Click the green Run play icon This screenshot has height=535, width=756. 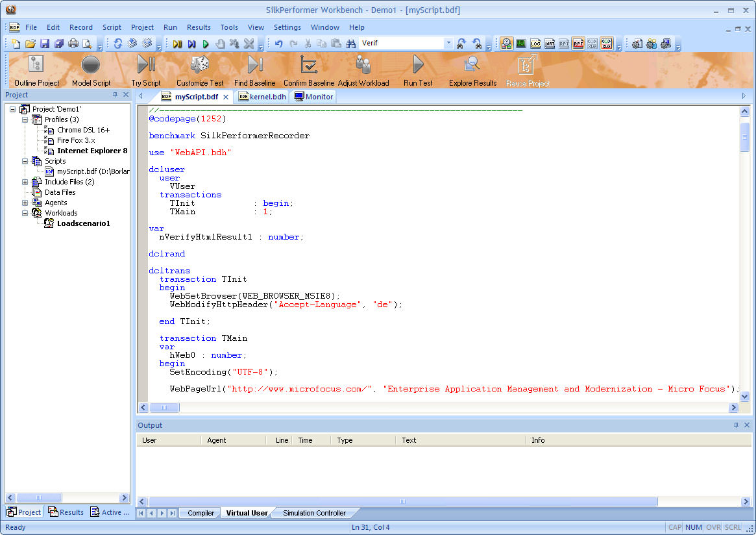coord(206,44)
